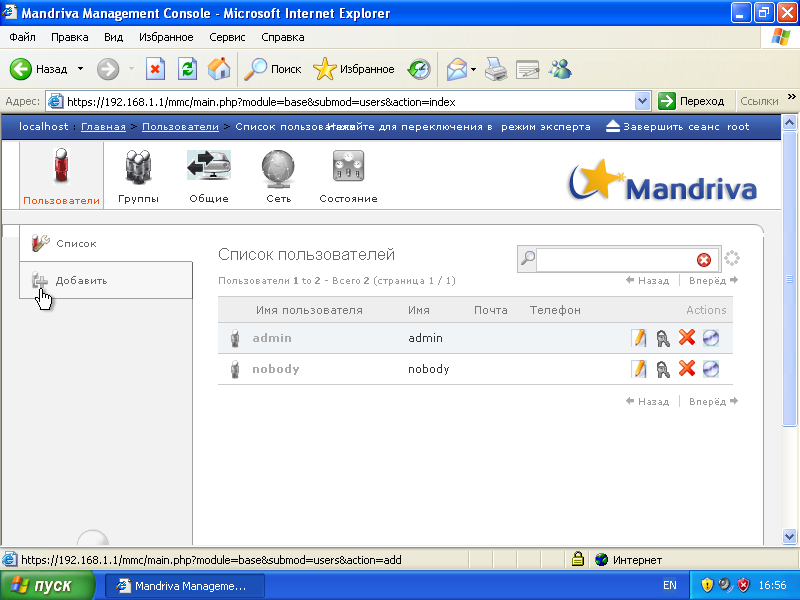The width and height of the screenshot is (800, 600).
Task: Expand the Mail button dropdown arrow
Action: tap(473, 69)
